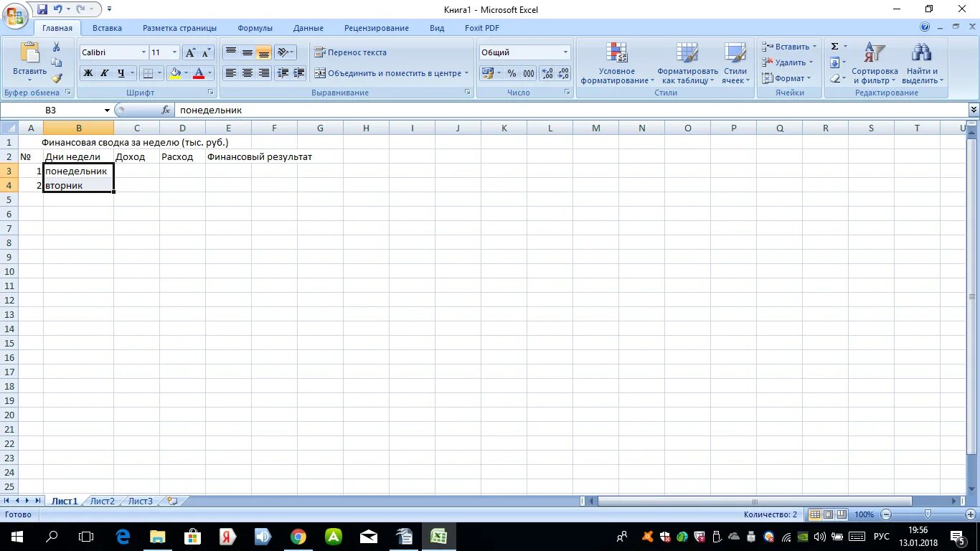Click the percent style icon
The height and width of the screenshot is (551, 980).
click(x=512, y=72)
